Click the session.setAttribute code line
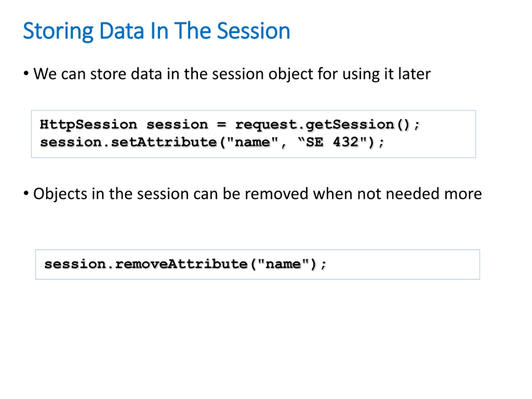This screenshot has width=532, height=399. point(212,142)
